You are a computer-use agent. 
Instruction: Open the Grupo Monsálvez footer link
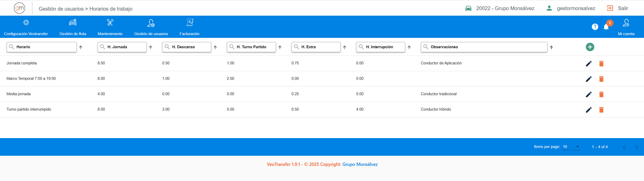[360, 164]
